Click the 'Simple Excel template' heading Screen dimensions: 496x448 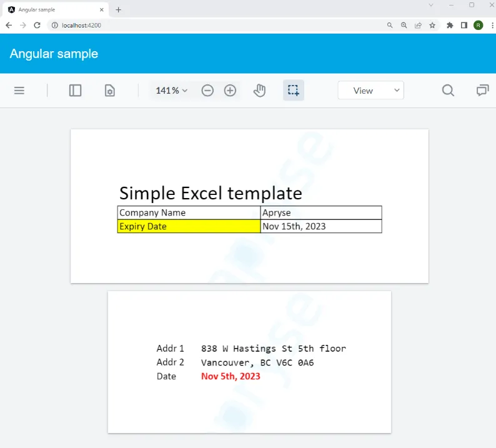click(x=211, y=193)
